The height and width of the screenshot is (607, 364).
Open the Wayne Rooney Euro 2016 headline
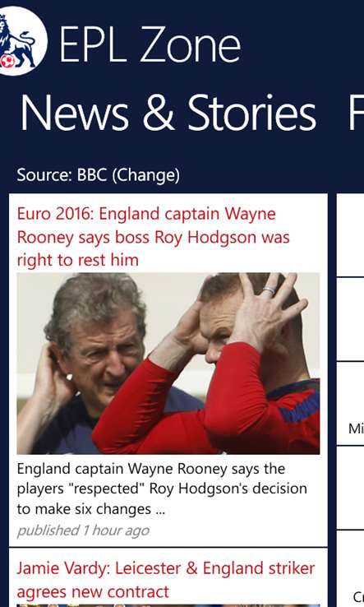153,237
